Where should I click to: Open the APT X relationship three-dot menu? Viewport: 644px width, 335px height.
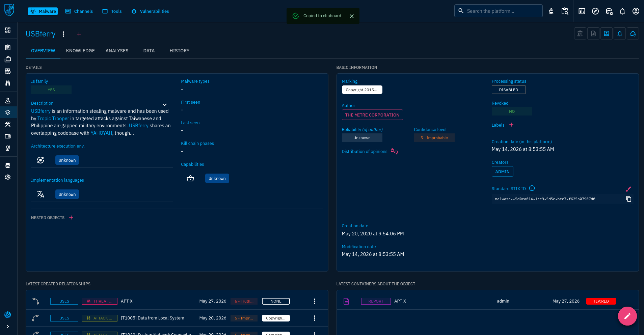[315, 301]
